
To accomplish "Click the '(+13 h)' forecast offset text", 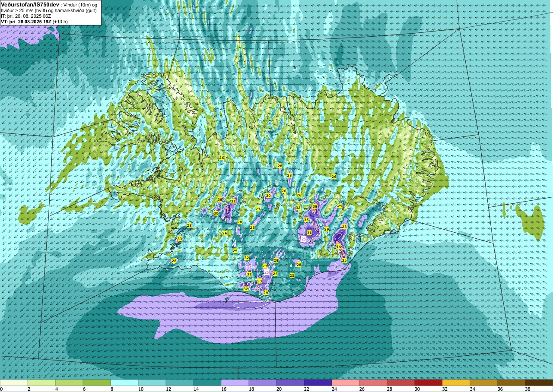I will pos(60,22).
